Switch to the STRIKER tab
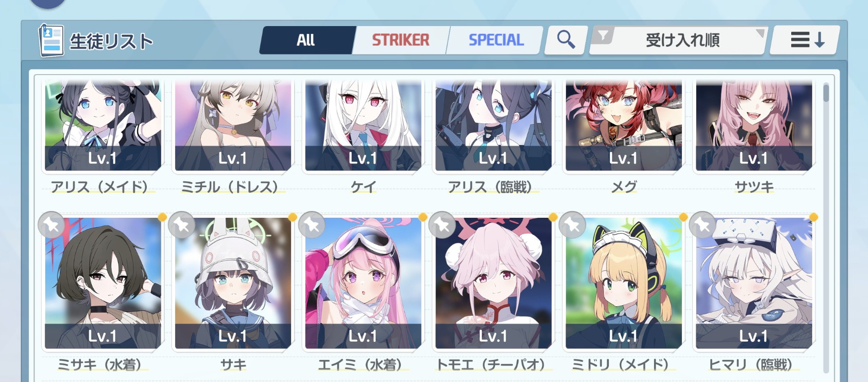The height and width of the screenshot is (382, 868). point(401,40)
